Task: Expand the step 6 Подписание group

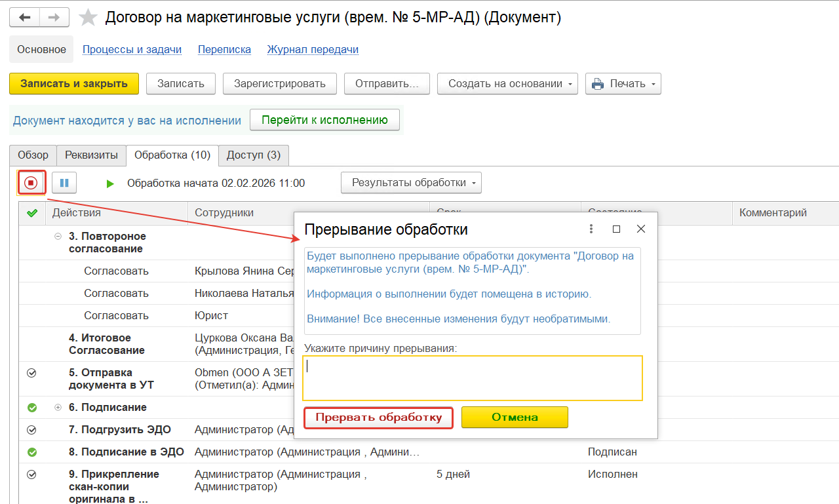Action: point(58,408)
